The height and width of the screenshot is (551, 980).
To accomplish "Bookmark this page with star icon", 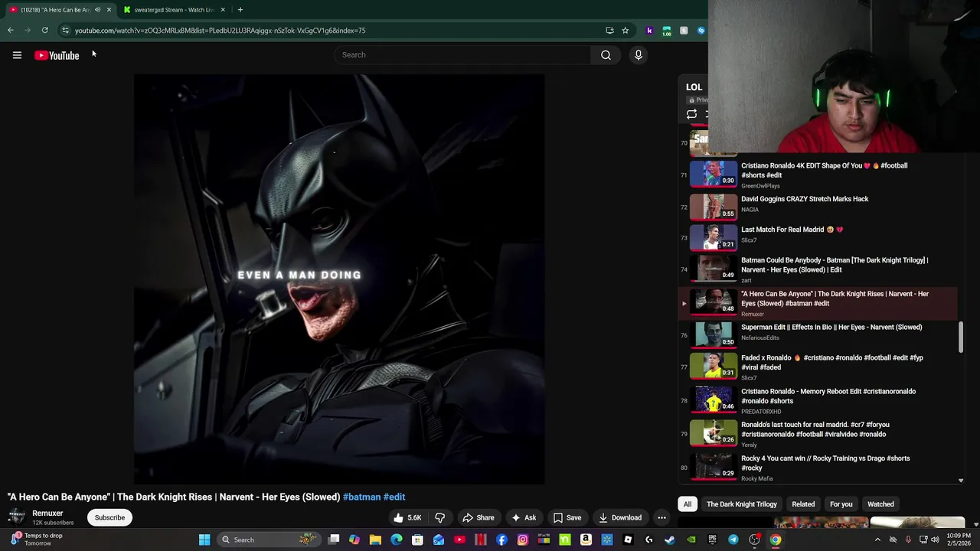I will pyautogui.click(x=625, y=31).
